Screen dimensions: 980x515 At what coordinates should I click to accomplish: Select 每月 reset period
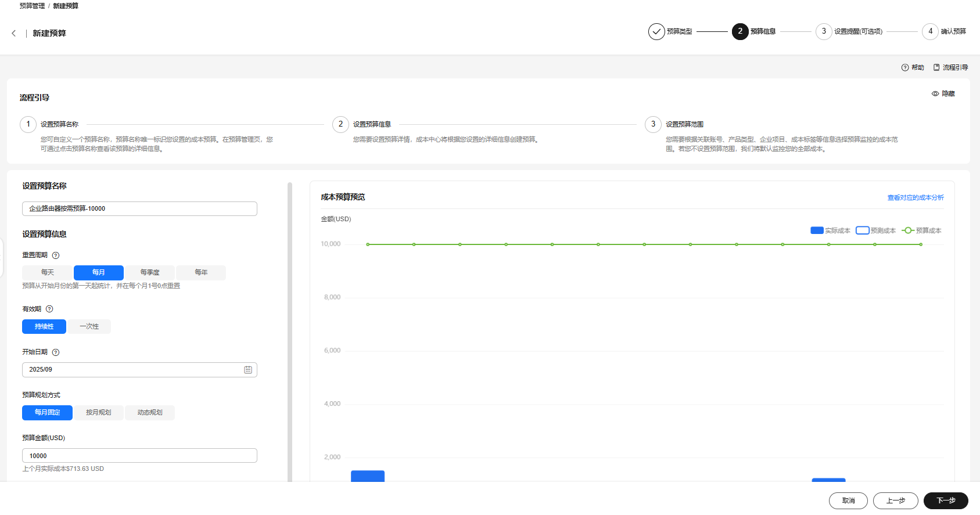(99, 273)
